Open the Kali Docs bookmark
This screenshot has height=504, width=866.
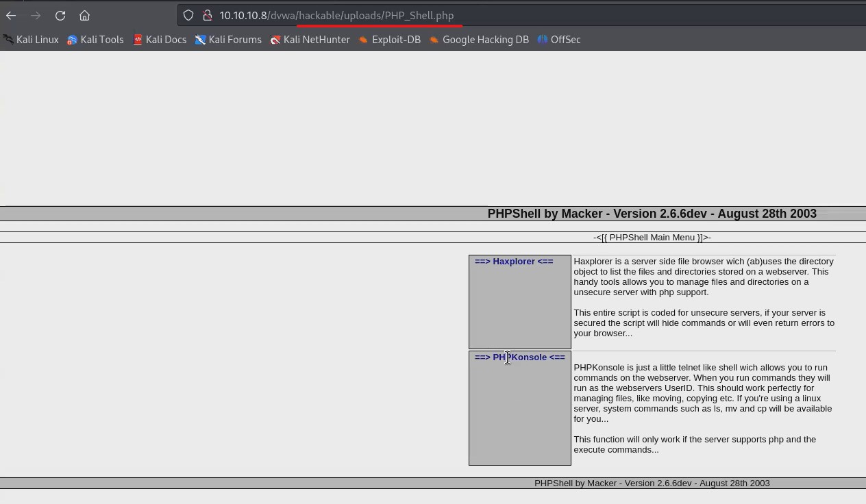[x=160, y=40]
